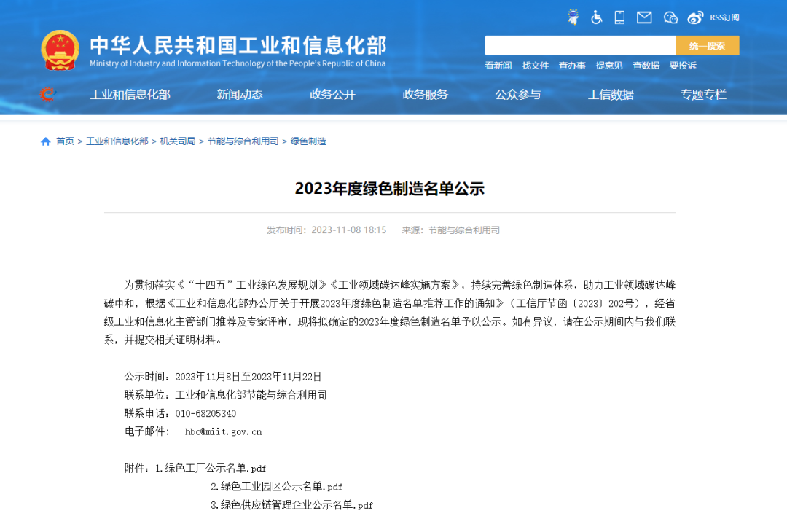
Task: Open attachment 绿色工厂公示名单.pdf
Action: pyautogui.click(x=215, y=469)
